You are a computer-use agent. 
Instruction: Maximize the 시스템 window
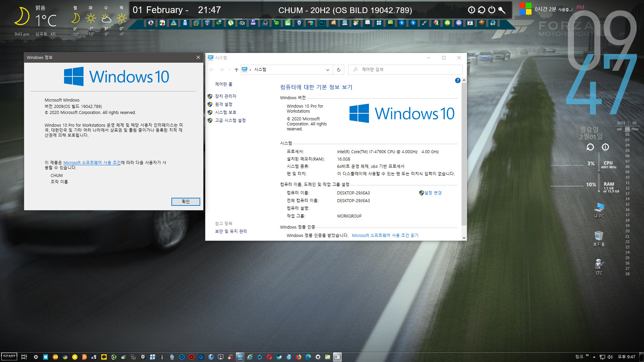coord(444,58)
